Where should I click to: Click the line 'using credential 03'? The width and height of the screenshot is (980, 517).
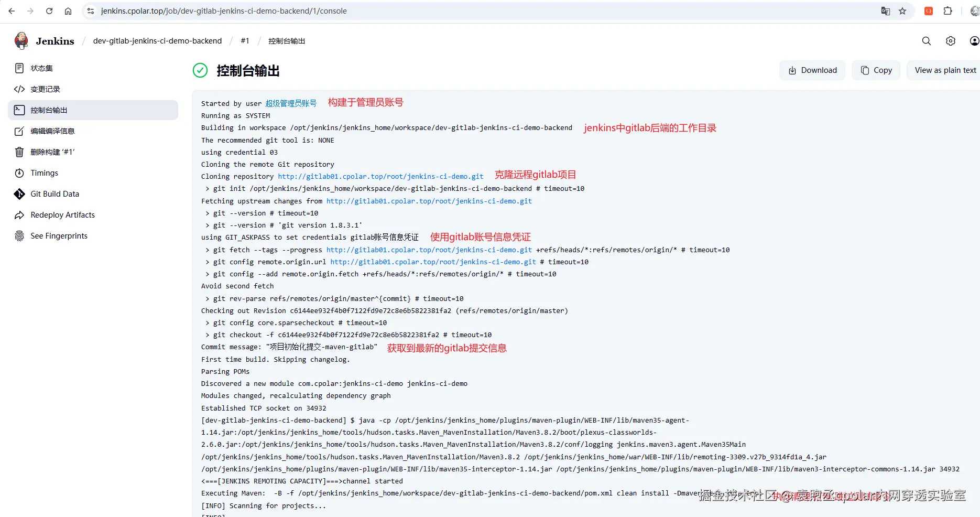pos(239,153)
